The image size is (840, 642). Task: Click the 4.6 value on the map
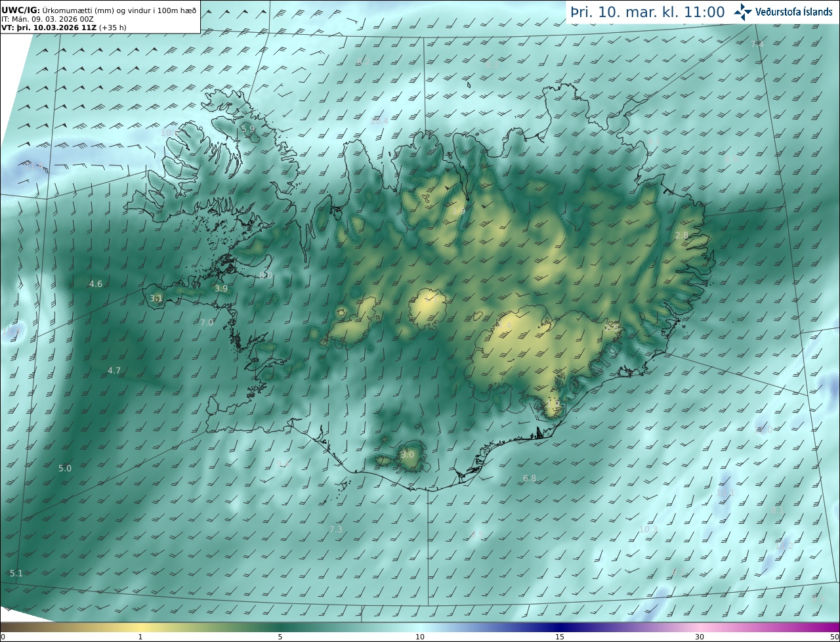click(96, 284)
